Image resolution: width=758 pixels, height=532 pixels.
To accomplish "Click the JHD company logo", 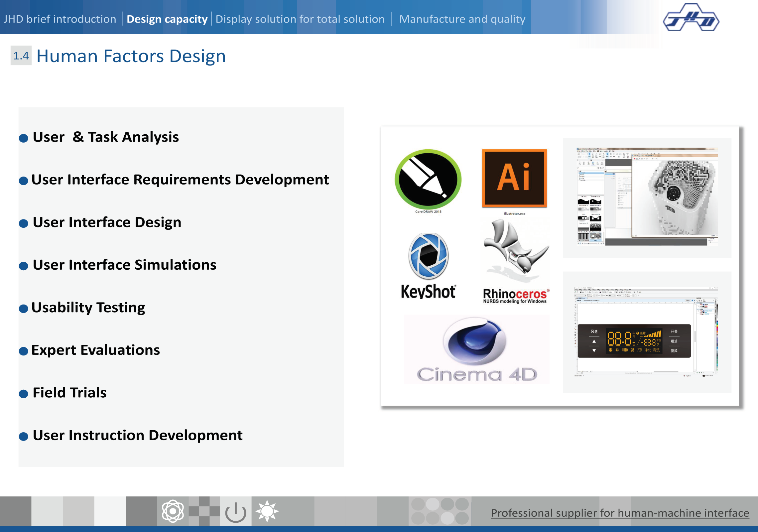I will [691, 18].
